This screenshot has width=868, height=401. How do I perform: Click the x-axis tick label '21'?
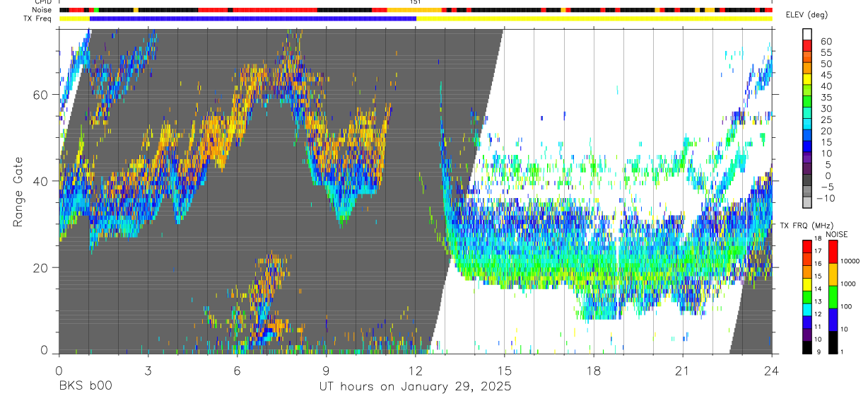click(x=683, y=370)
